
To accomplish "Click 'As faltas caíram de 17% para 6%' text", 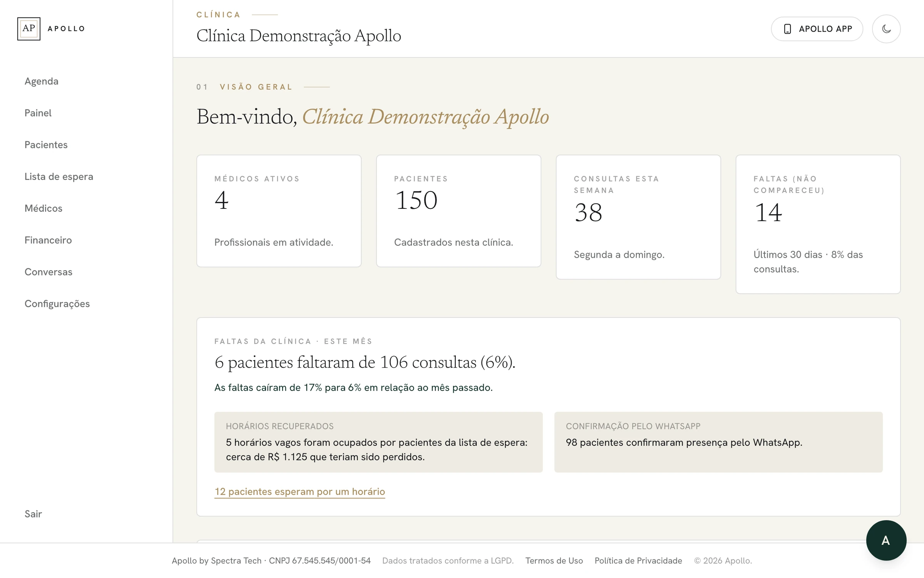I will tap(353, 388).
